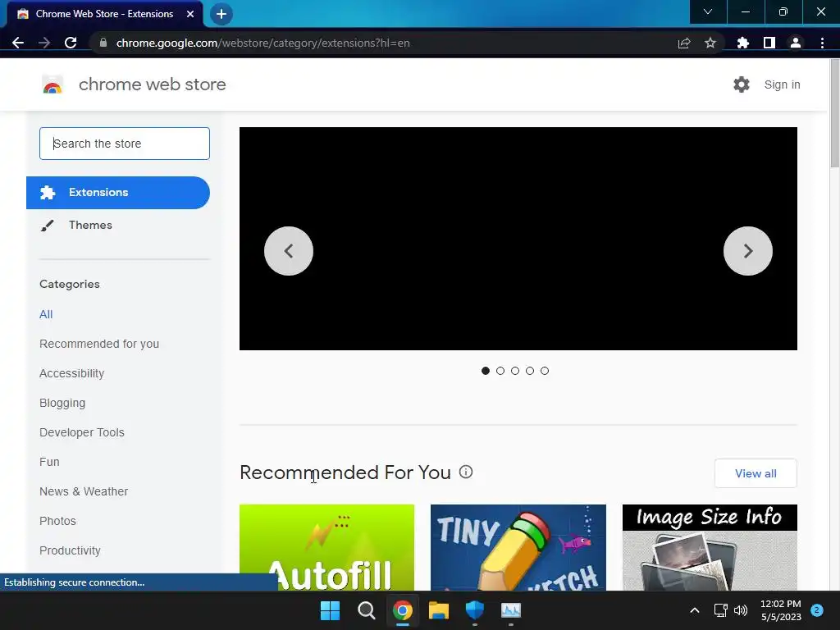Open the Tiny Sketch extension card
The height and width of the screenshot is (630, 840).
point(518,547)
